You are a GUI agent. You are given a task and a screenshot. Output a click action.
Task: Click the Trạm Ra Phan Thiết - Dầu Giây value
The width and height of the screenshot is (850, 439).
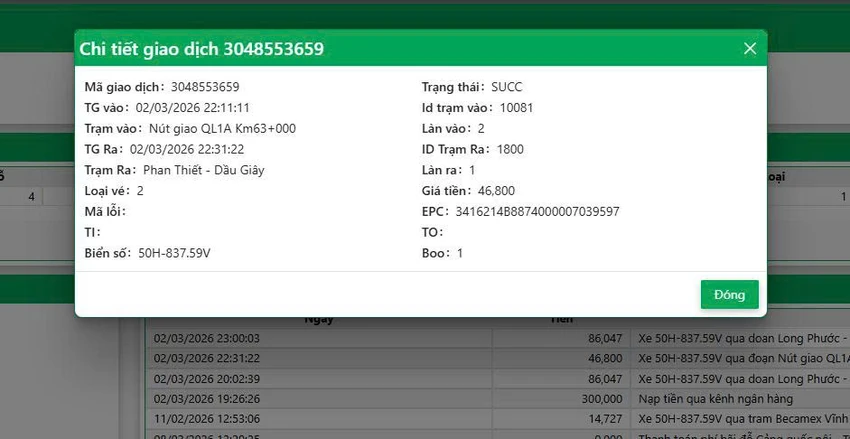coord(204,170)
